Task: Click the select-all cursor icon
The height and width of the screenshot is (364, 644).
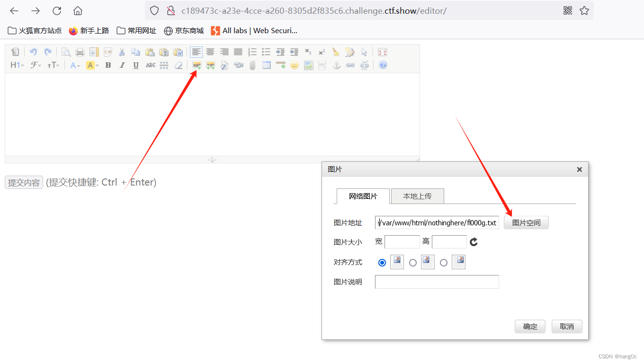Action: [364, 52]
